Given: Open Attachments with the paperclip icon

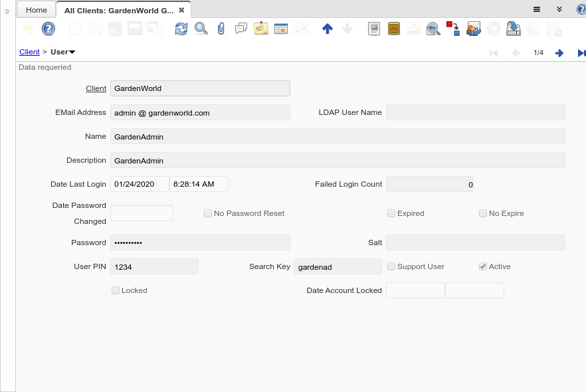Looking at the screenshot, I should pyautogui.click(x=221, y=29).
